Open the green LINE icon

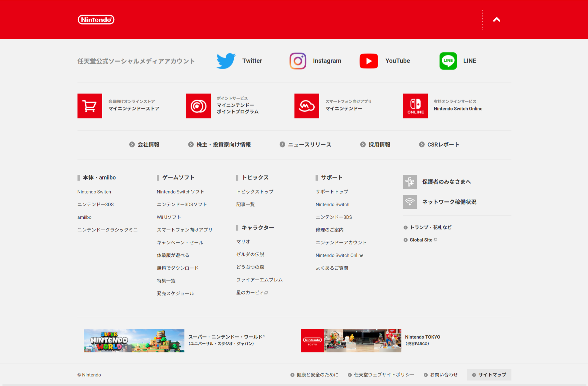448,61
